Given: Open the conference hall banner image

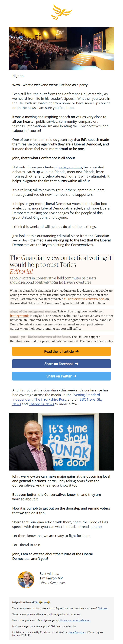Looking at the screenshot, I should pyautogui.click(x=61, y=49).
